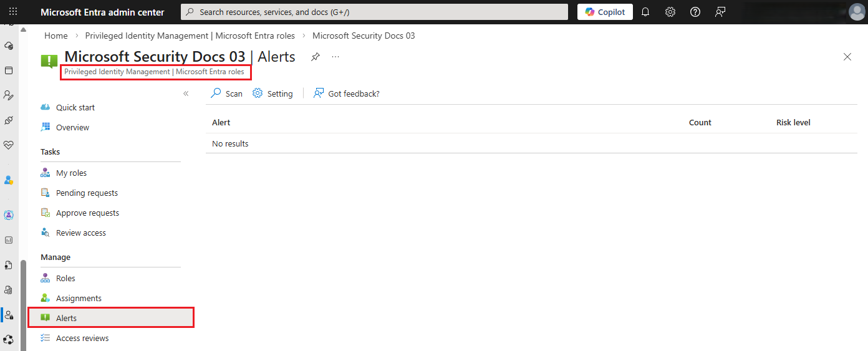This screenshot has width=868, height=351.
Task: Sort by Count column header
Action: [700, 123]
